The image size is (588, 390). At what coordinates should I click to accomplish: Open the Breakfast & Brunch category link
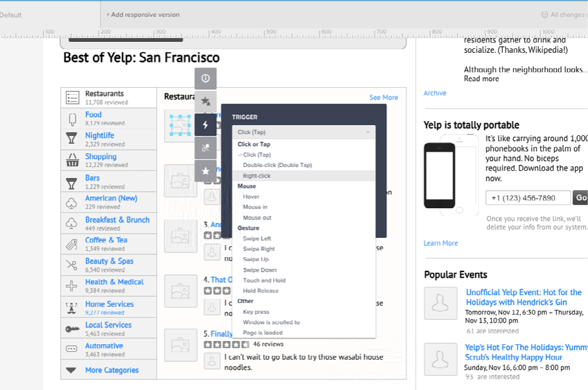[117, 220]
